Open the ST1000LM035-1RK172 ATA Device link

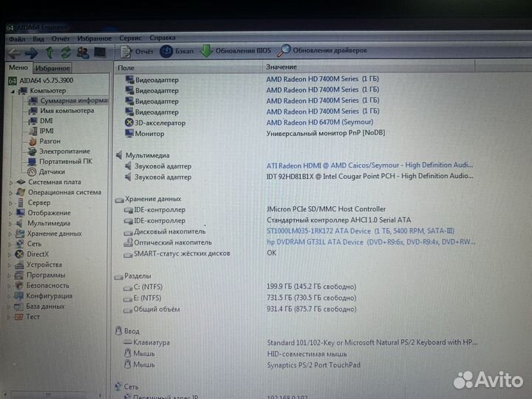(361, 231)
